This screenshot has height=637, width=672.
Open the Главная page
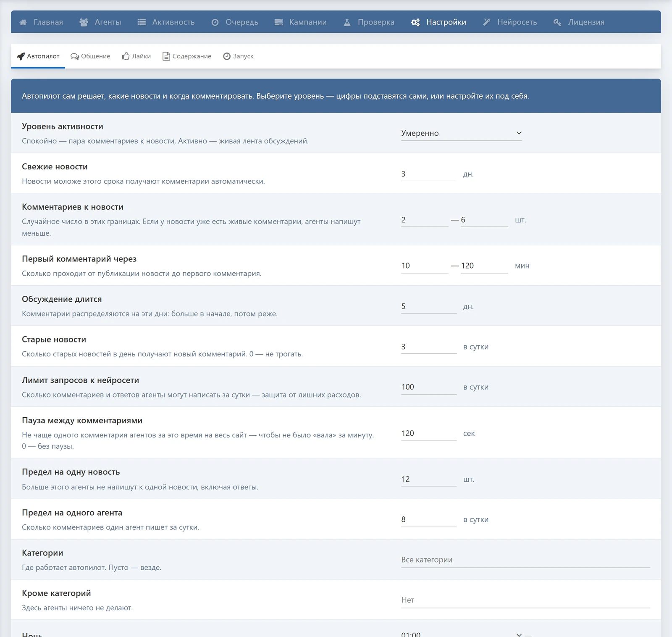41,22
